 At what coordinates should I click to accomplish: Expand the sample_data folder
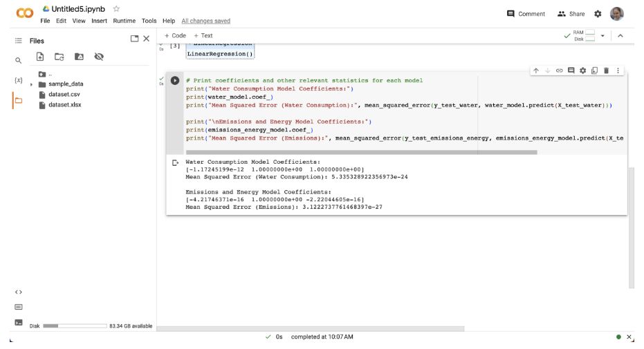coord(32,84)
